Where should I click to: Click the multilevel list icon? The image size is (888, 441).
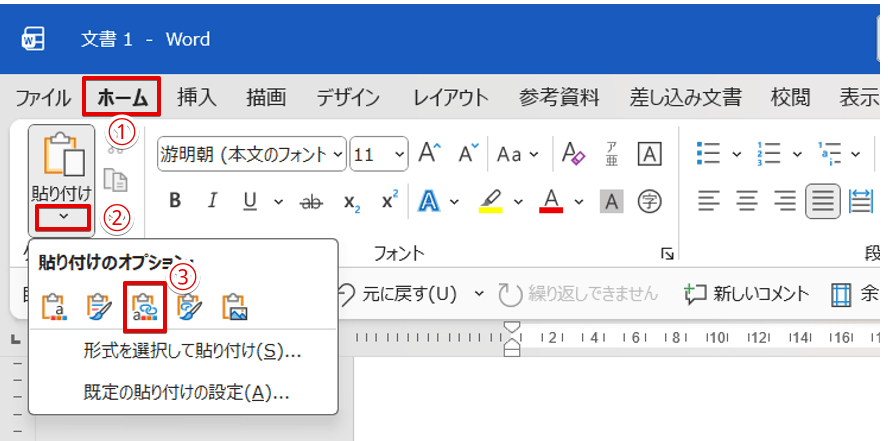830,153
